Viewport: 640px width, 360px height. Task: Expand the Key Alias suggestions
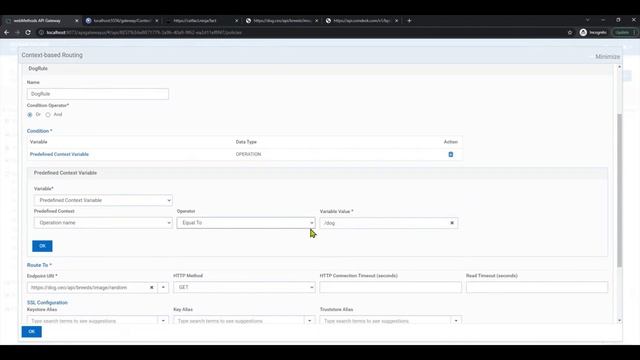(x=309, y=321)
